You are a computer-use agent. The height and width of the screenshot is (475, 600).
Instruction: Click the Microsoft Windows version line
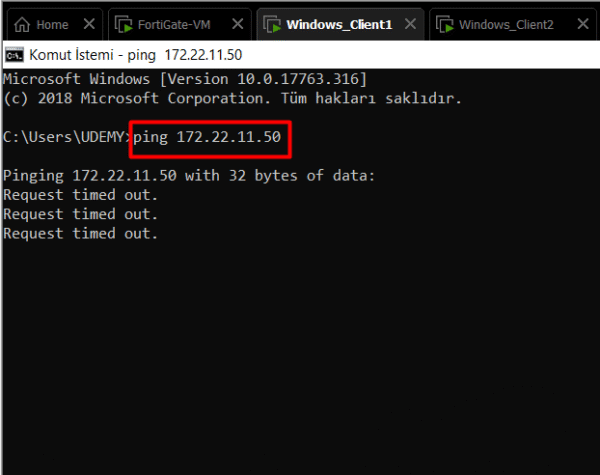coord(185,79)
